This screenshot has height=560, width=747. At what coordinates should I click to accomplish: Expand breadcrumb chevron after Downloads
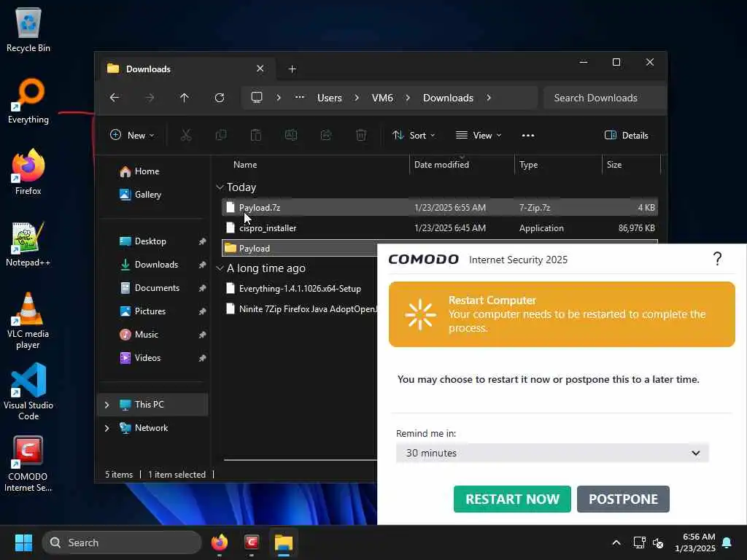(488, 98)
